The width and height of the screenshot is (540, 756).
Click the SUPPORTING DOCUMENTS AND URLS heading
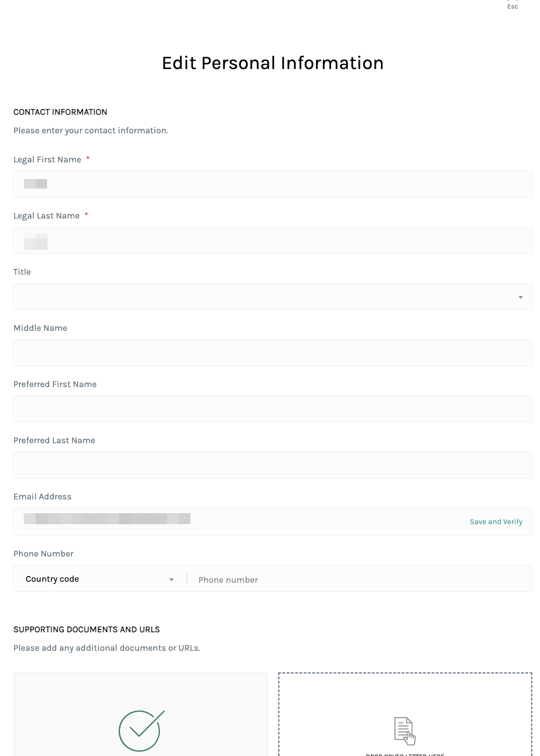[87, 629]
